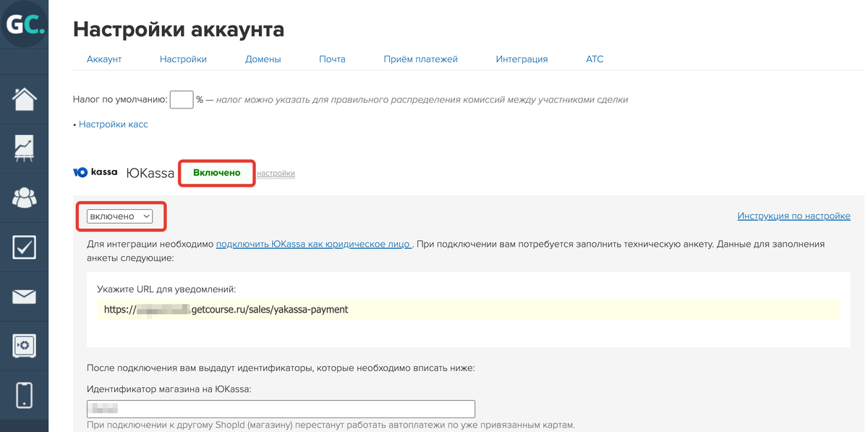
Task: Select the analytics chart icon in sidebar
Action: [24, 148]
